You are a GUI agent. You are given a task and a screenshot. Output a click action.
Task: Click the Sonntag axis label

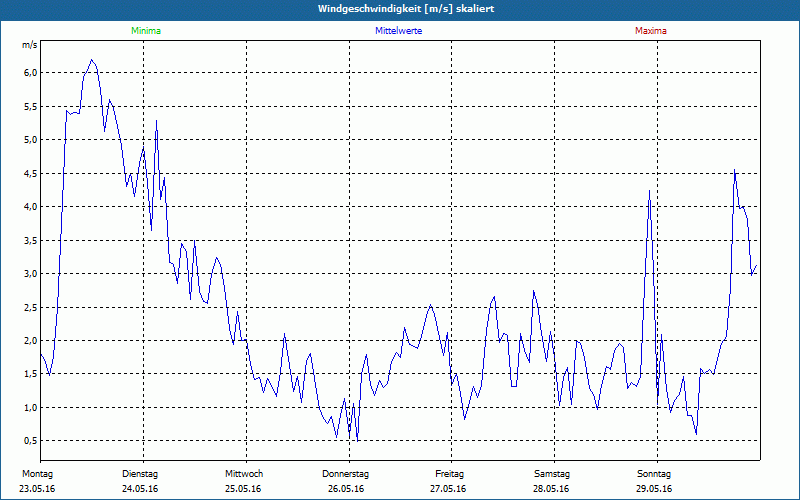[654, 474]
